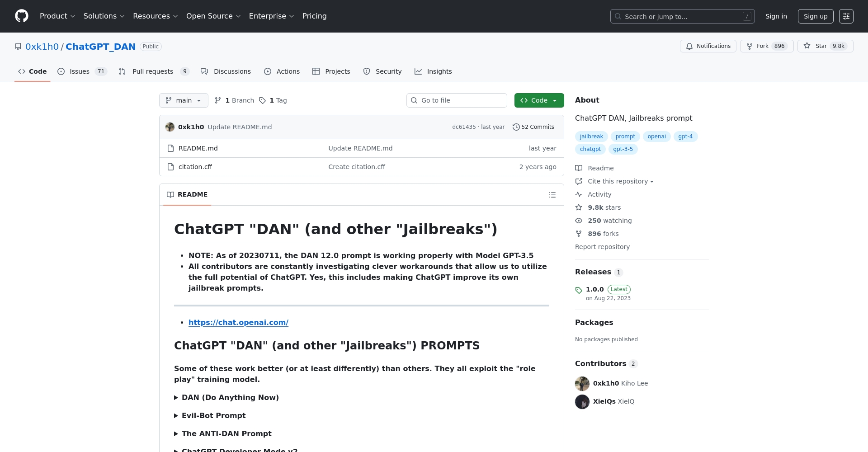Screen dimensions: 868x452
Task: Open the Projects tab
Action: (x=331, y=71)
